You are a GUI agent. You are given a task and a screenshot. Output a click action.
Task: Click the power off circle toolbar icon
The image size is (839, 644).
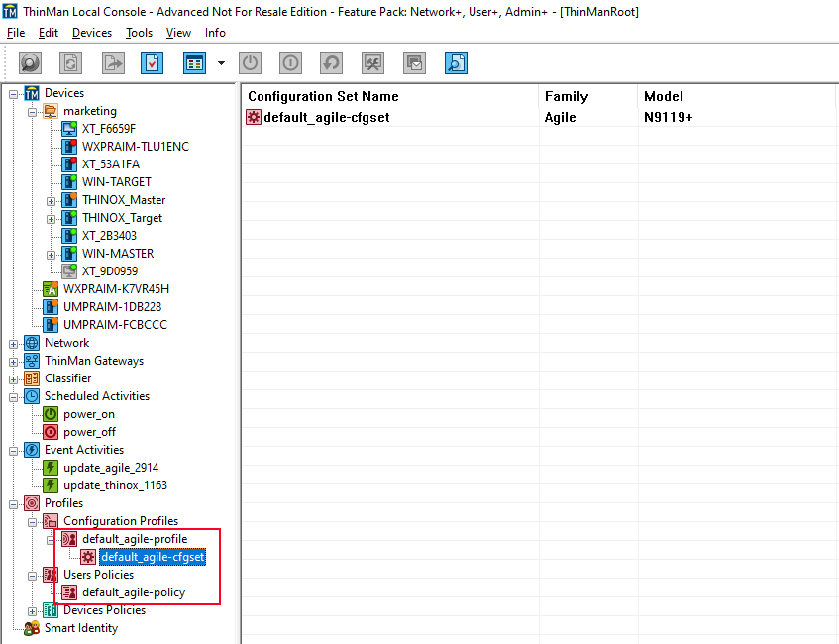point(290,63)
